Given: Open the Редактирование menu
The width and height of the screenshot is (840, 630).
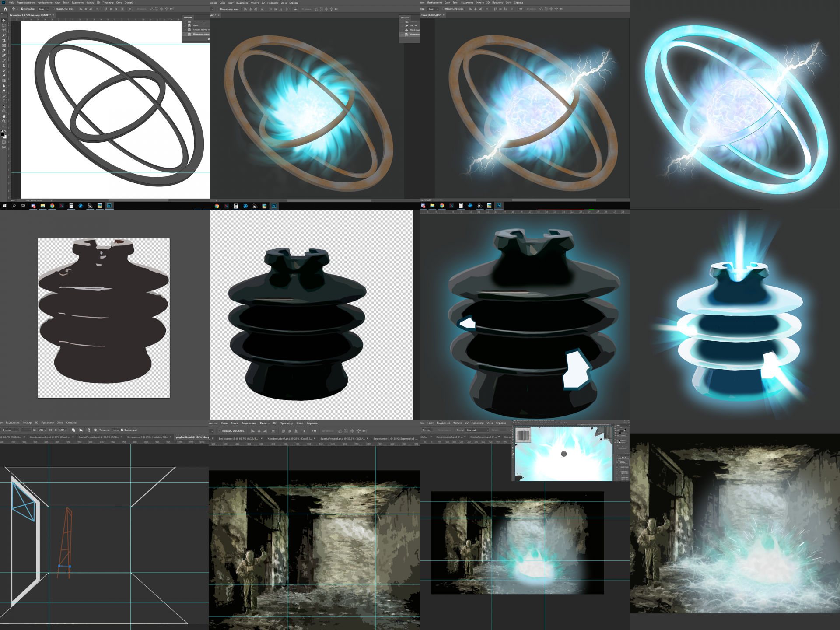Looking at the screenshot, I should click(x=26, y=3).
